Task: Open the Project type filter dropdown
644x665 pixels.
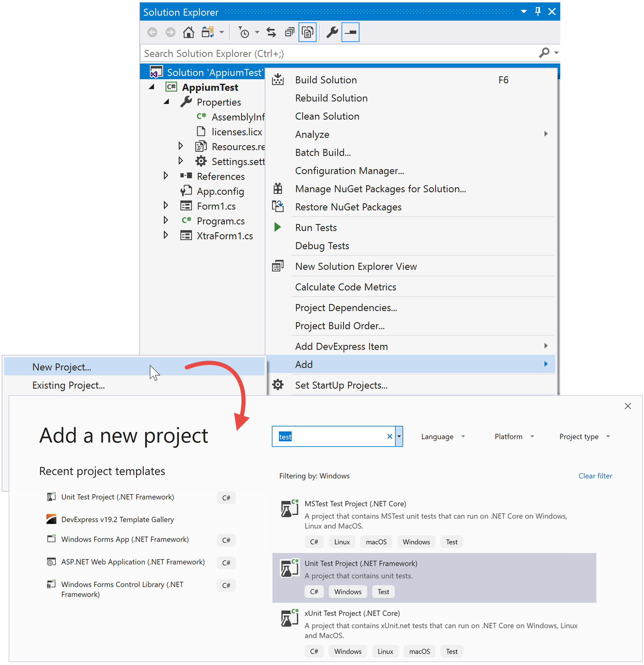Action: (x=585, y=436)
